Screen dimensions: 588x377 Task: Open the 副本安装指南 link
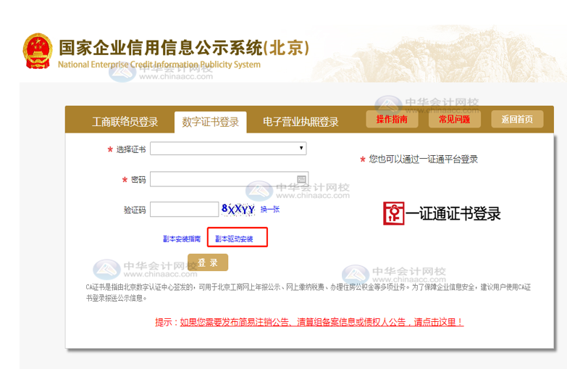182,239
